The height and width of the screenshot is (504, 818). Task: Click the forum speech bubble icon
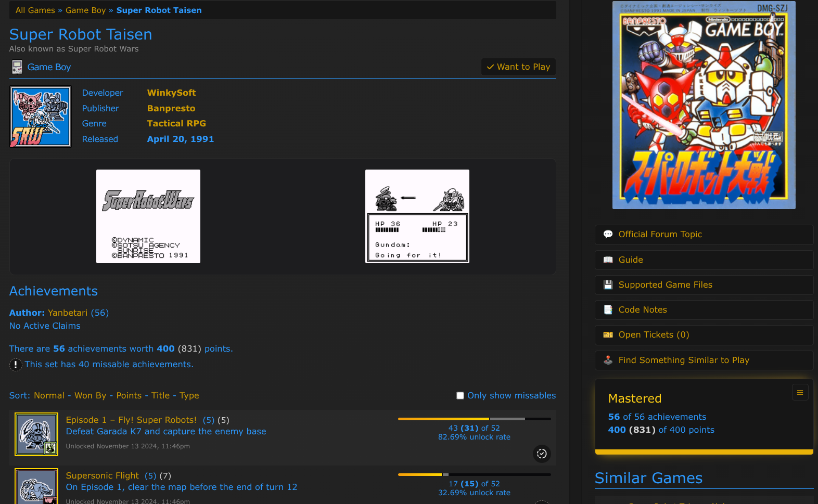click(x=608, y=235)
